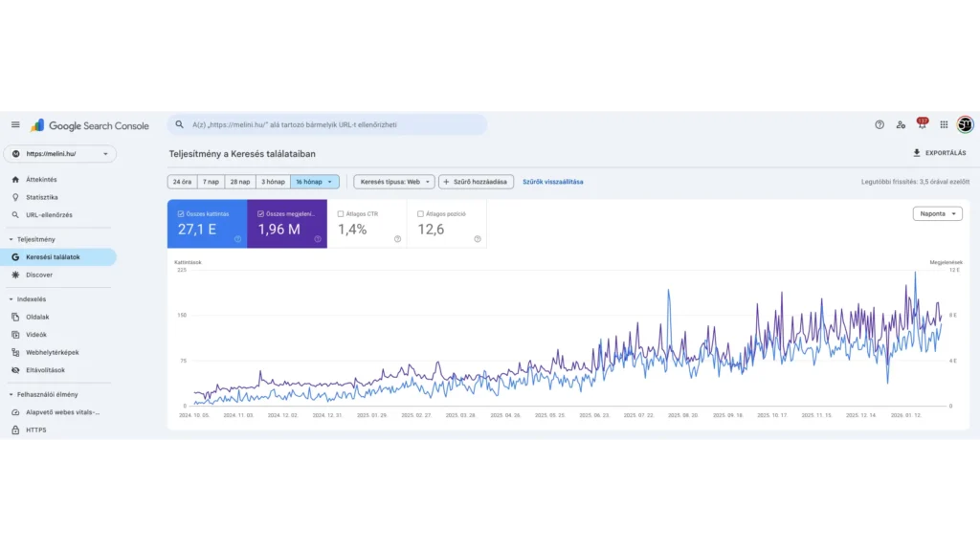
Task: Open the Naponta granularity dropdown
Action: click(937, 213)
